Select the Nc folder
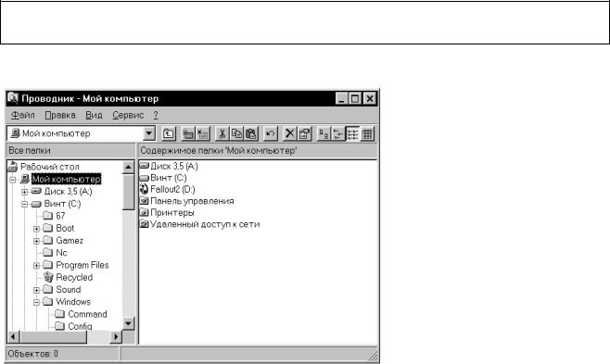Viewport: 610px width, 364px height. pos(61,253)
